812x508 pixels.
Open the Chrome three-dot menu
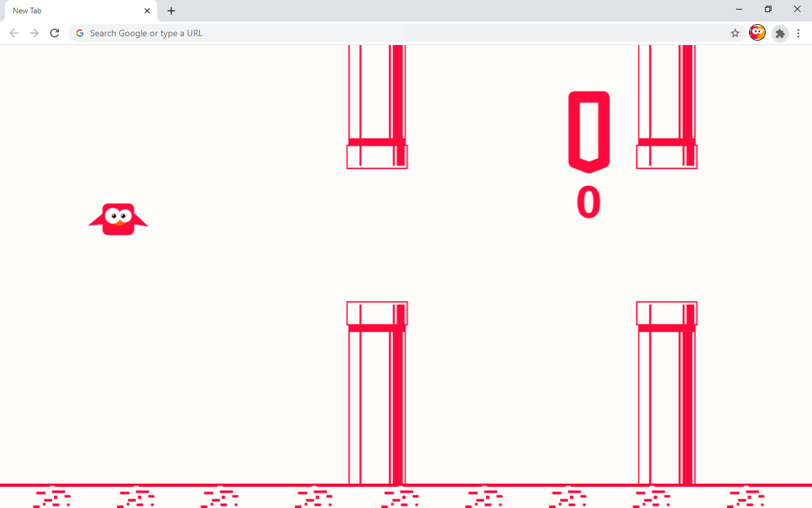click(x=799, y=33)
